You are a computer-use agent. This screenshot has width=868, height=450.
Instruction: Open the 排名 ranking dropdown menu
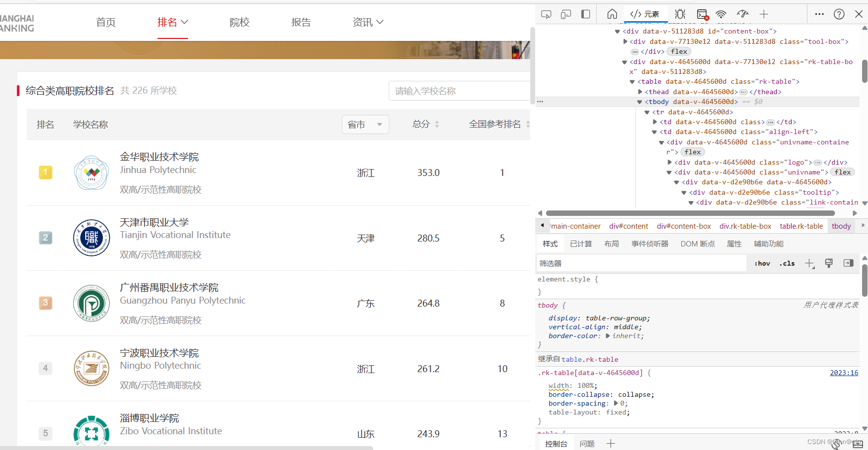click(172, 22)
